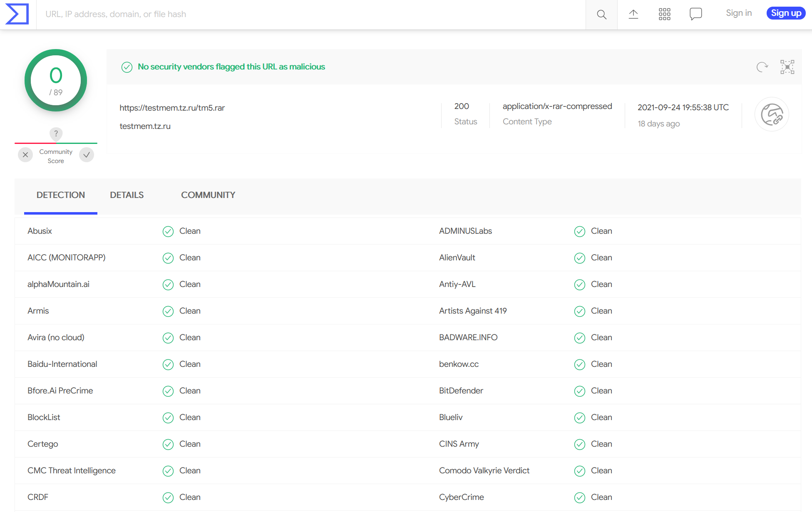Click the URL globe link icon
This screenshot has width=812, height=512.
[x=772, y=114]
